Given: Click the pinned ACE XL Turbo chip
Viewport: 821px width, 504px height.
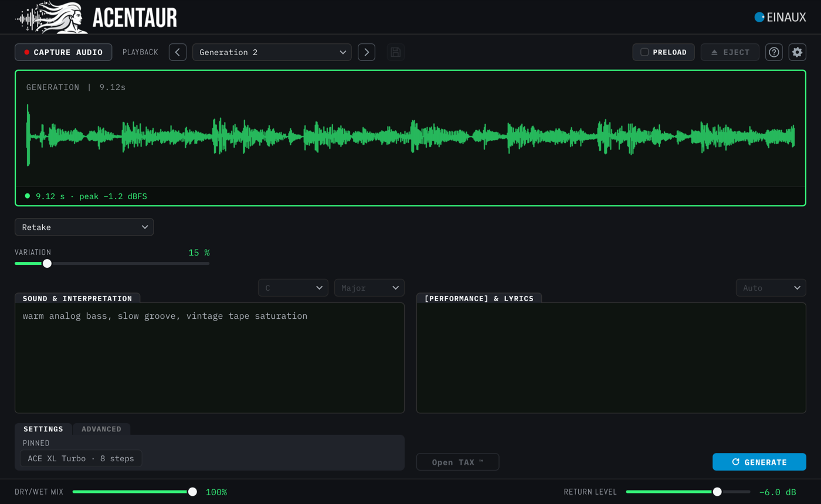Looking at the screenshot, I should tap(81, 458).
